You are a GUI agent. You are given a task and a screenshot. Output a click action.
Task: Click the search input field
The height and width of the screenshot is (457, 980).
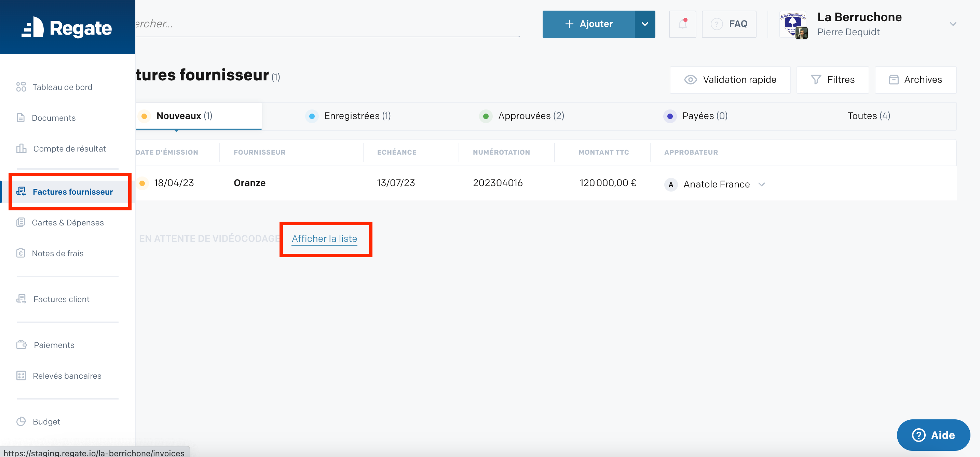(328, 24)
